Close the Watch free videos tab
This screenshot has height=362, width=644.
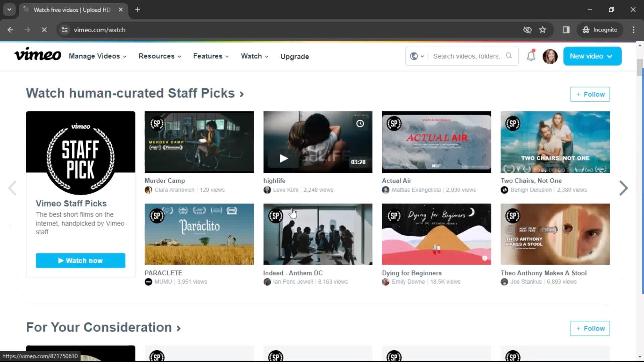tap(121, 10)
